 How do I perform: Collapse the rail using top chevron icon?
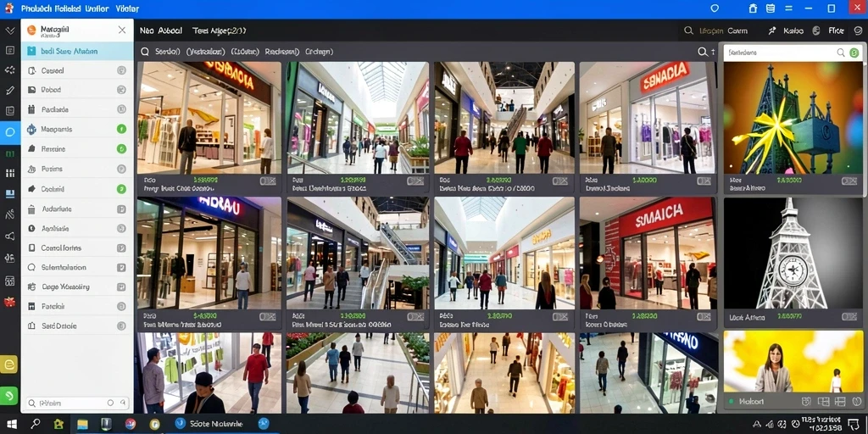10,30
